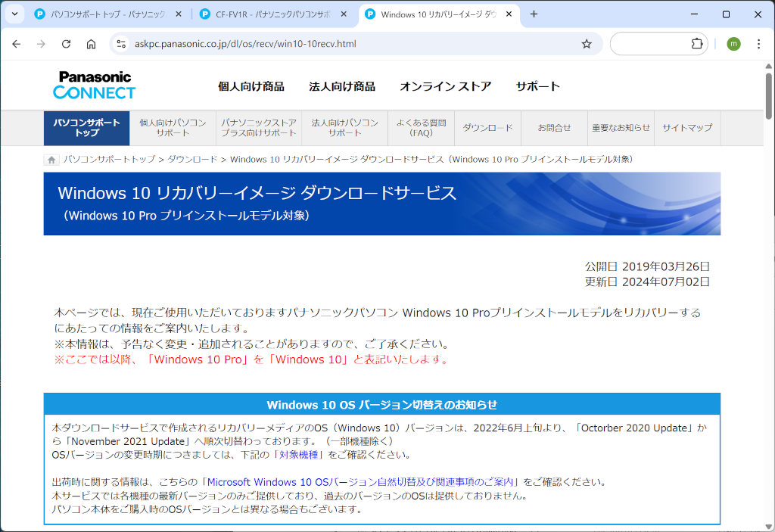Open 個人向け商品 in the top menu
The width and height of the screenshot is (775, 532).
point(251,86)
